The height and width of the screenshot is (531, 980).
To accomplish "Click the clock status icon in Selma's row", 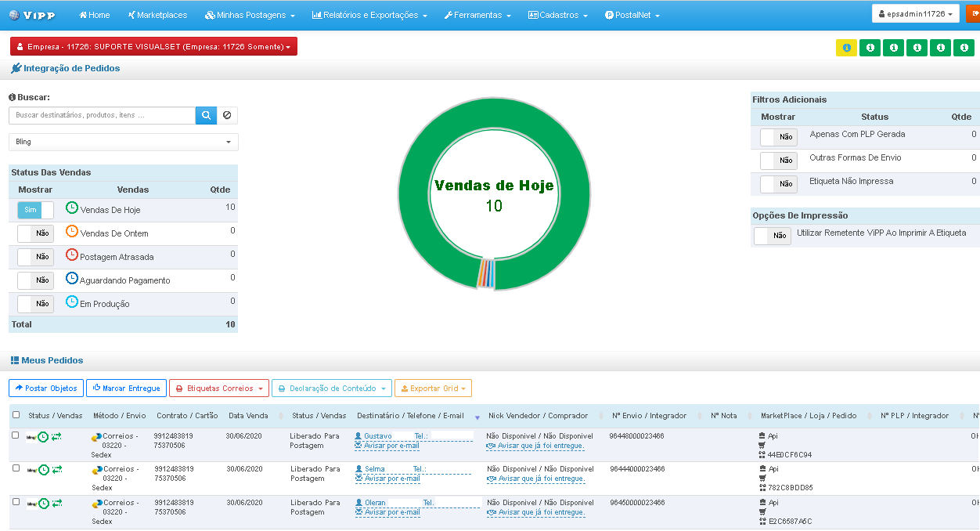I will [x=44, y=470].
